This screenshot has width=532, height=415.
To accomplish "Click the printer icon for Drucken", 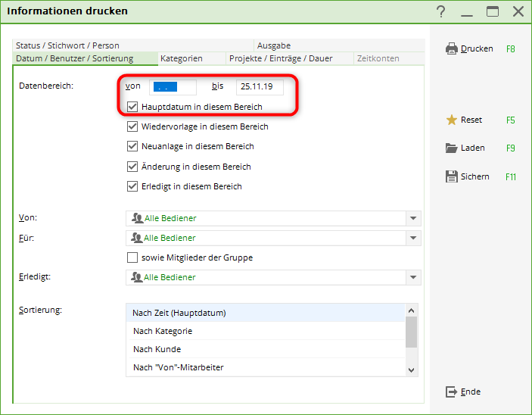I will 452,48.
